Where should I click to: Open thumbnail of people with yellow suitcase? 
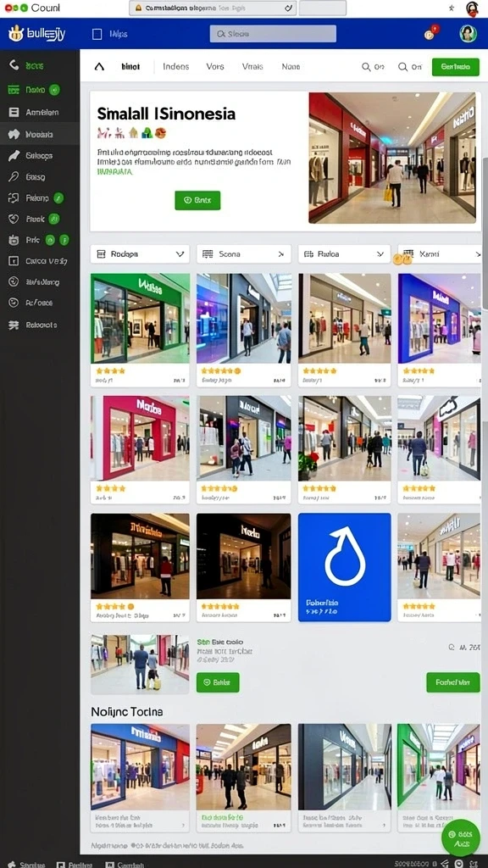[x=140, y=665]
